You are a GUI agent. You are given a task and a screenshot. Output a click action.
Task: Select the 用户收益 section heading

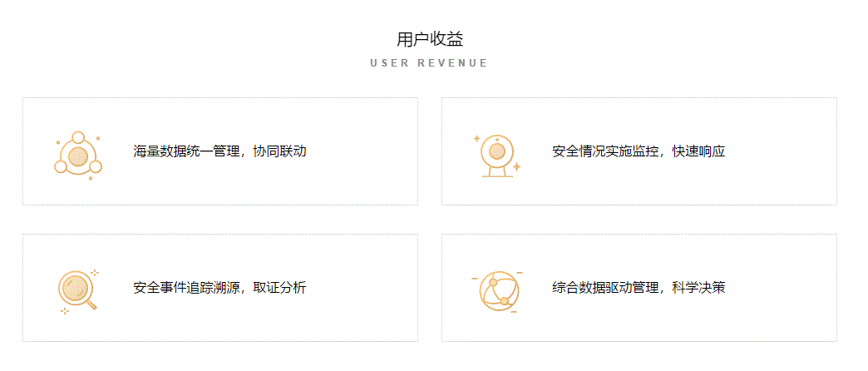(x=430, y=39)
